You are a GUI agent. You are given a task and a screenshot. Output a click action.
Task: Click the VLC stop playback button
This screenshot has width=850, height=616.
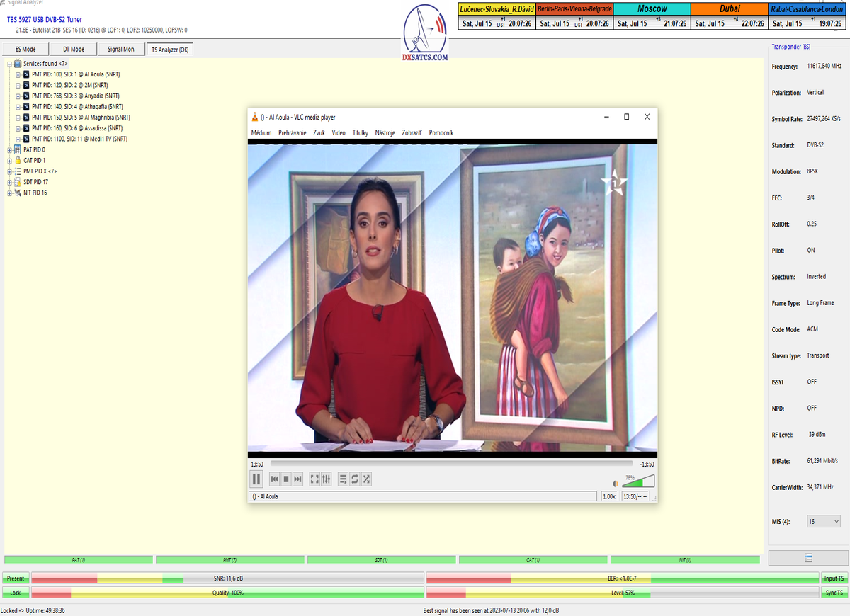(286, 479)
